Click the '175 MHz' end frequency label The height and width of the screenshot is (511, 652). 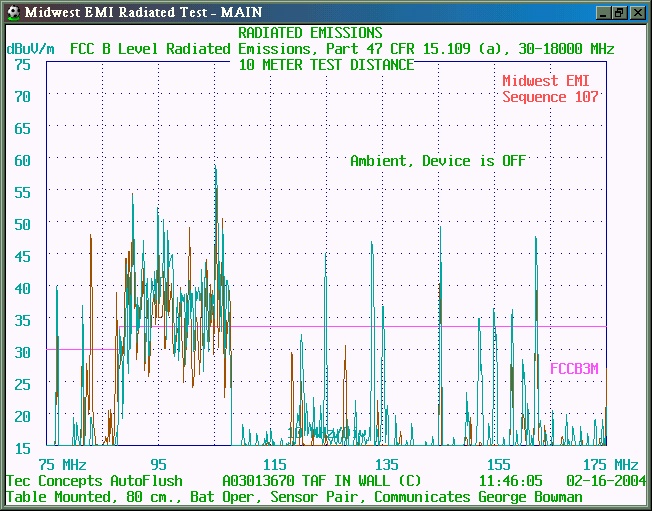[612, 465]
